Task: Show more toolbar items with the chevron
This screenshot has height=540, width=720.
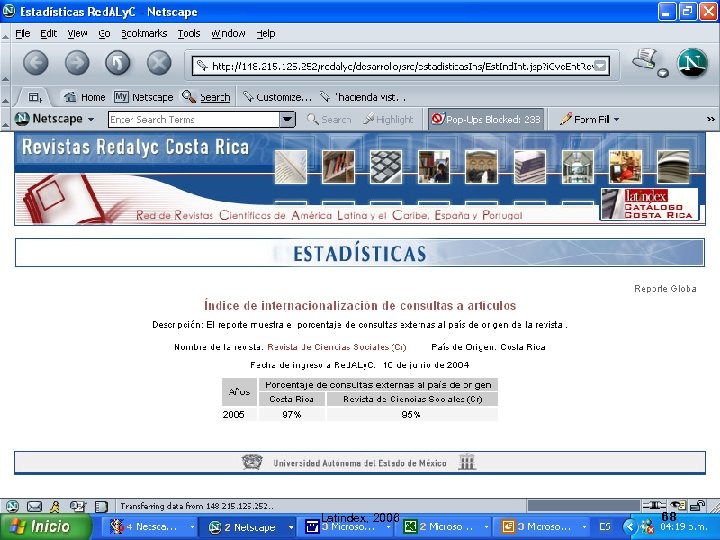Action: click(711, 119)
